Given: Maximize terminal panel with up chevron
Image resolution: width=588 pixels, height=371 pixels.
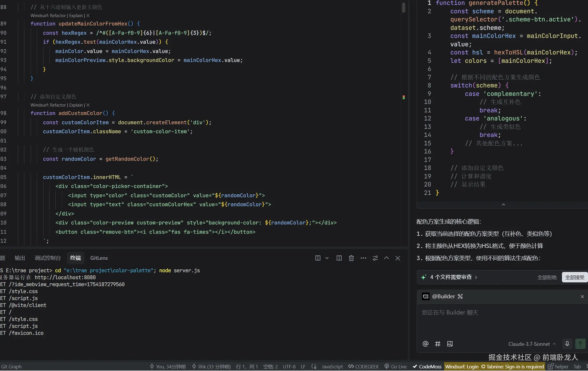Looking at the screenshot, I should click(x=386, y=258).
